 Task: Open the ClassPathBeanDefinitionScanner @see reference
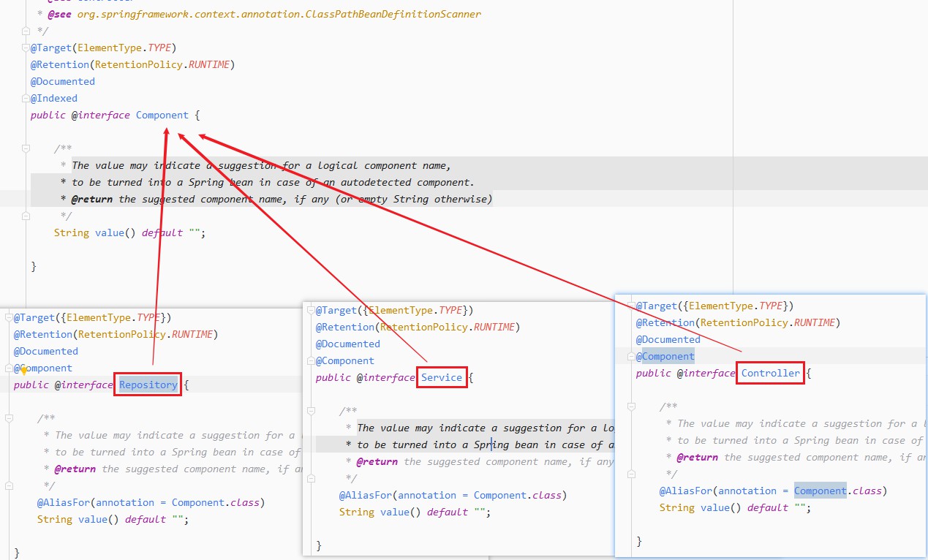(279, 14)
